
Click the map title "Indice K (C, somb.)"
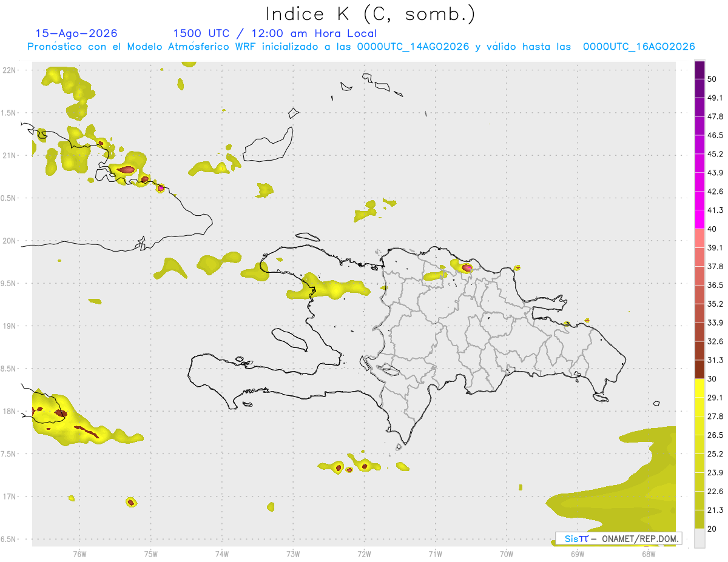point(370,14)
